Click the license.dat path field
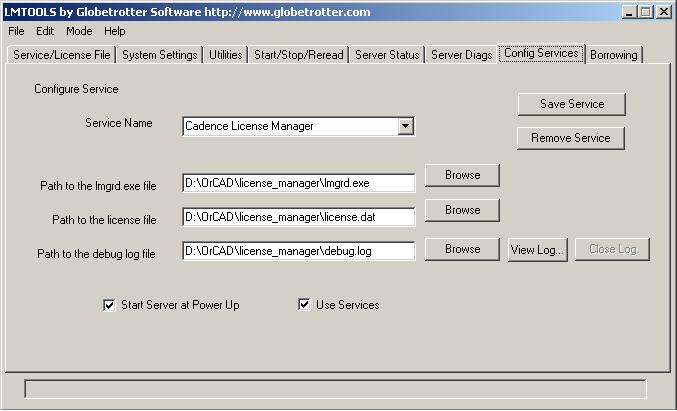This screenshot has width=677, height=411. [x=299, y=217]
